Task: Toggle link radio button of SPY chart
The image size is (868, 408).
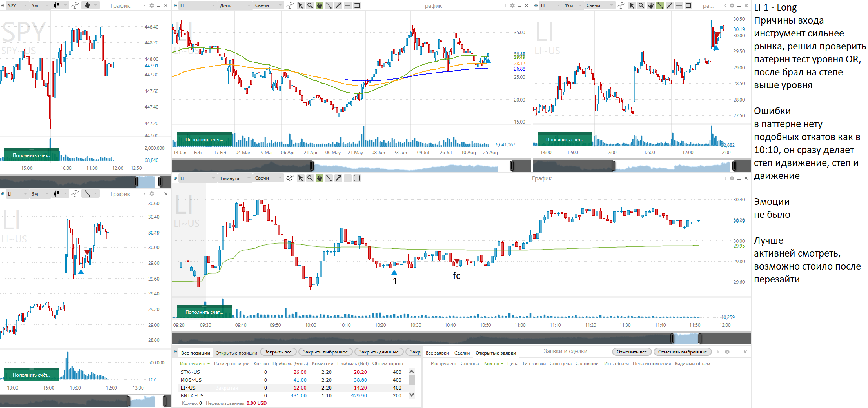Action: click(x=3, y=5)
